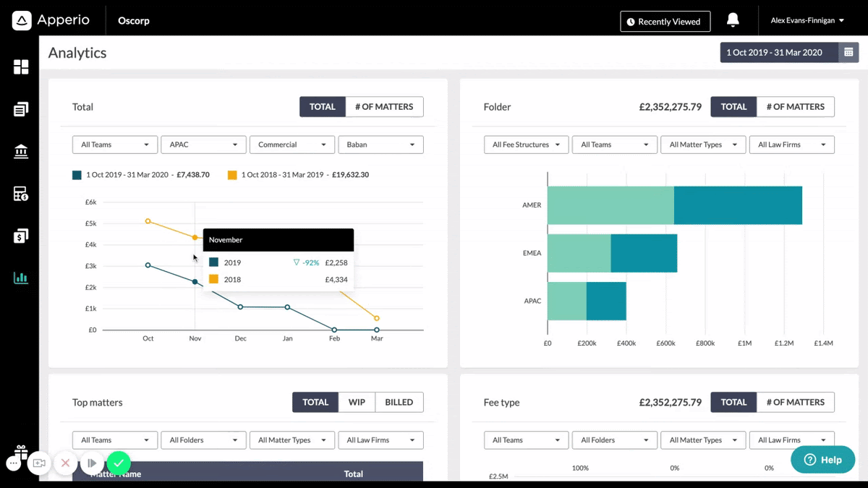
Task: Open Recently Viewed
Action: point(665,22)
